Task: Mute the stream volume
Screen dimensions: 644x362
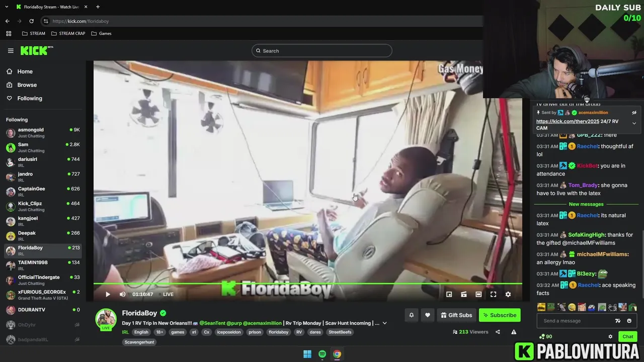Action: pos(122,294)
